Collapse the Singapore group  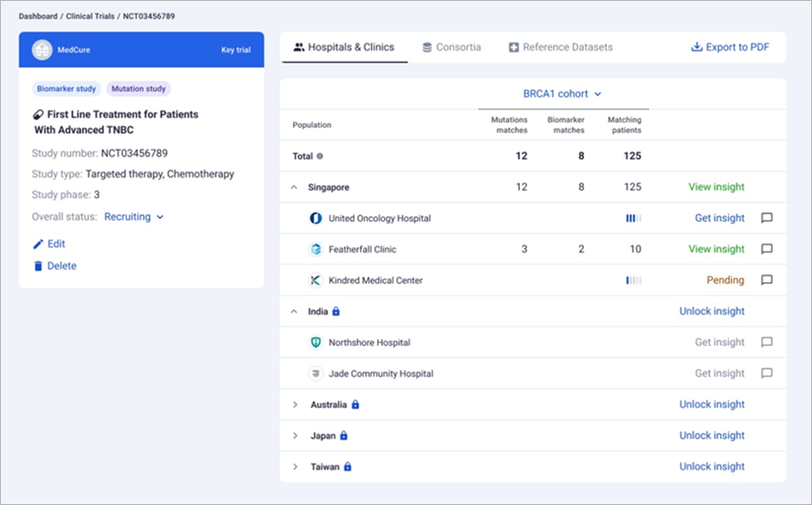pos(294,187)
